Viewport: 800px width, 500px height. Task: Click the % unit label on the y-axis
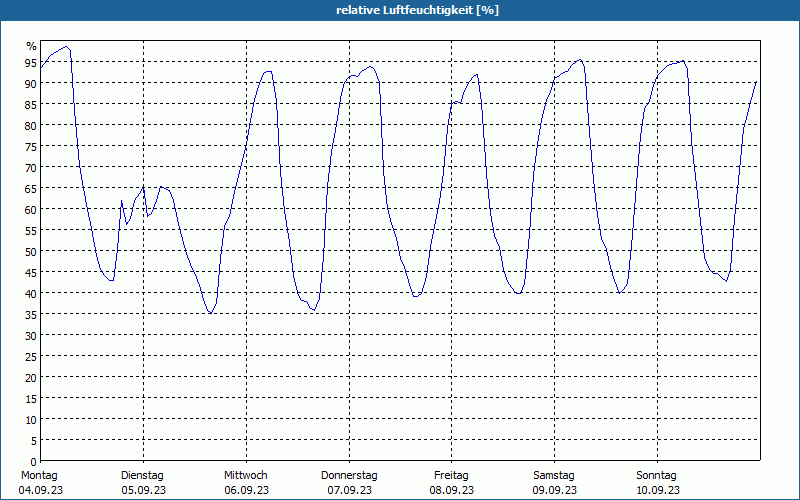(31, 46)
